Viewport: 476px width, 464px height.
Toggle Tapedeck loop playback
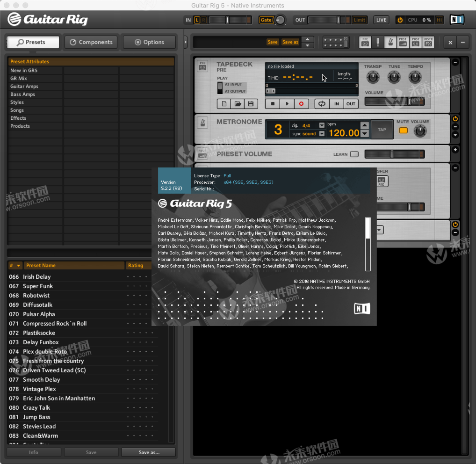[x=322, y=104]
